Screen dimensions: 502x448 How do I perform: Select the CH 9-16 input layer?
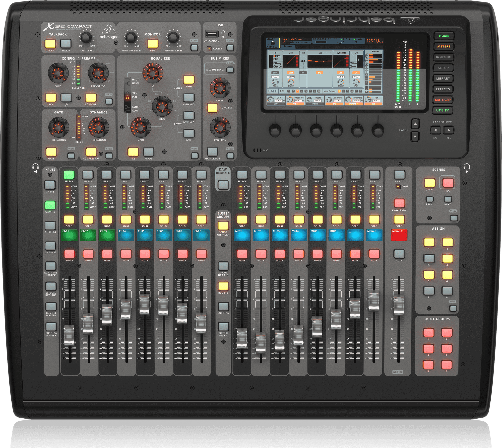coord(50,205)
